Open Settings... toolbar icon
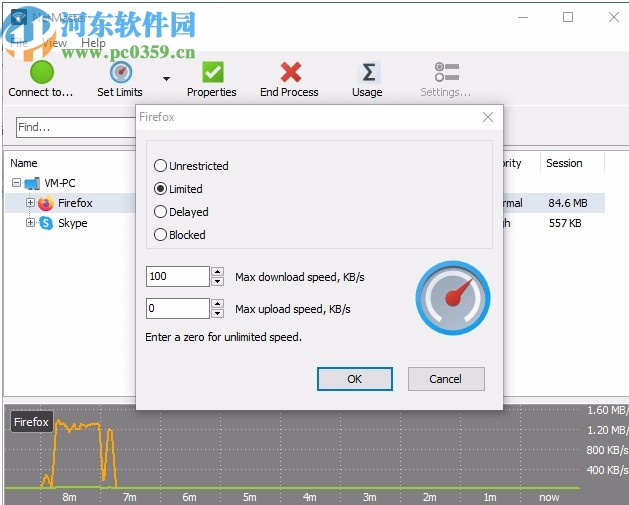 [446, 72]
